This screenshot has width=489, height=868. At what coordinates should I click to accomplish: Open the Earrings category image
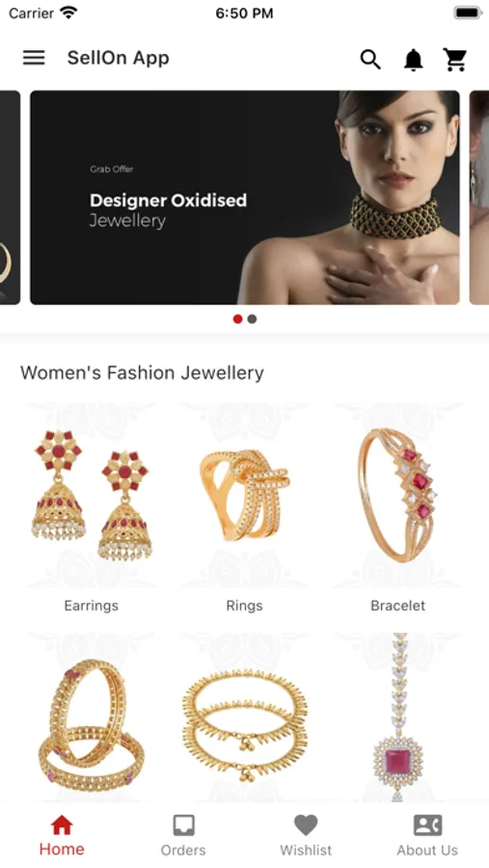(92, 496)
